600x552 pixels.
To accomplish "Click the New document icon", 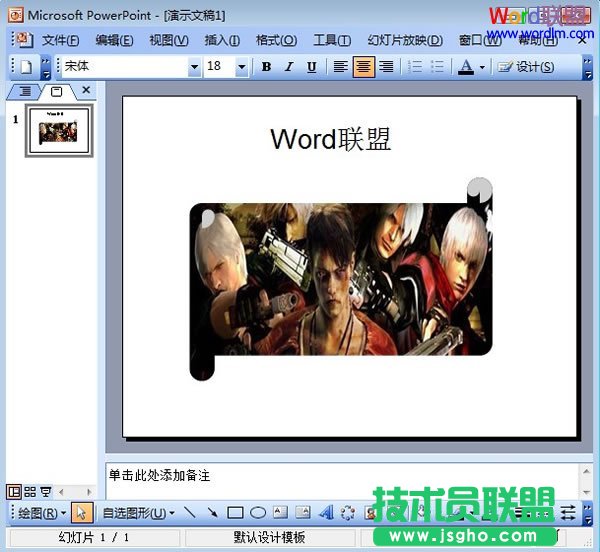I will pyautogui.click(x=26, y=67).
